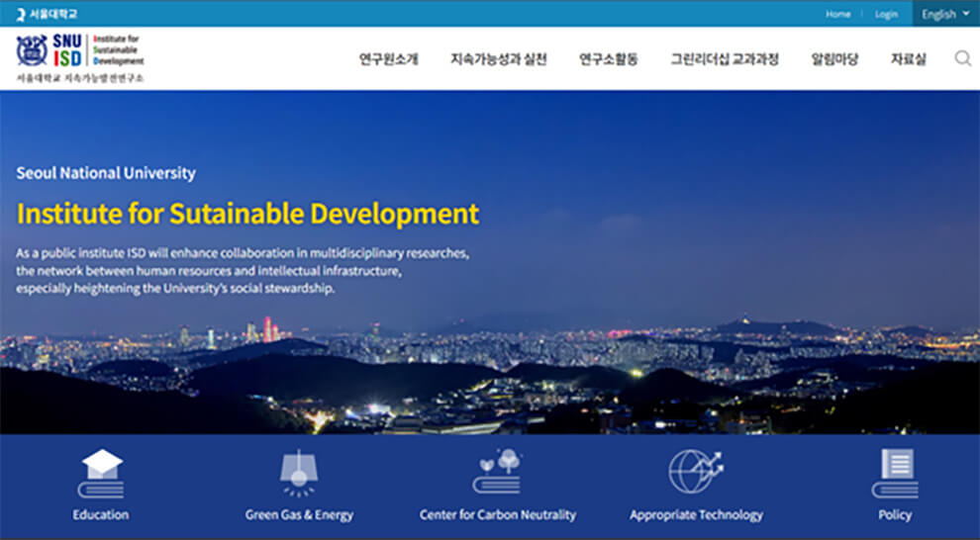Open the 연구소활동 menu
The width and height of the screenshot is (980, 540).
(x=608, y=59)
